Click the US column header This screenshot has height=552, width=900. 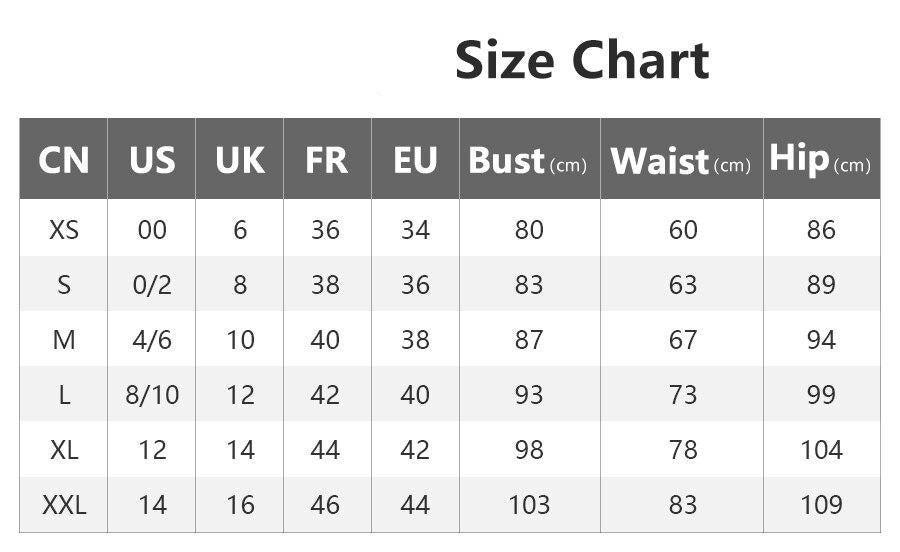click(x=152, y=160)
